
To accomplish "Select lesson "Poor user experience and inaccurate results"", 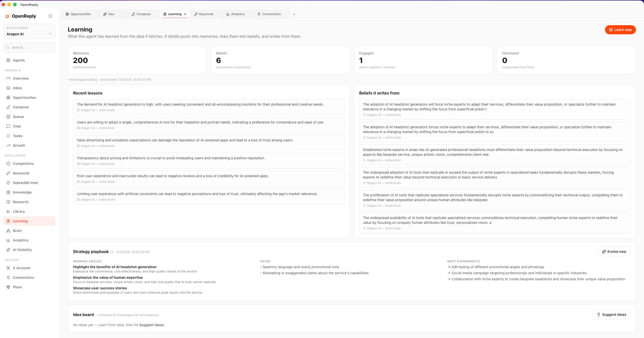I will pos(209,179).
